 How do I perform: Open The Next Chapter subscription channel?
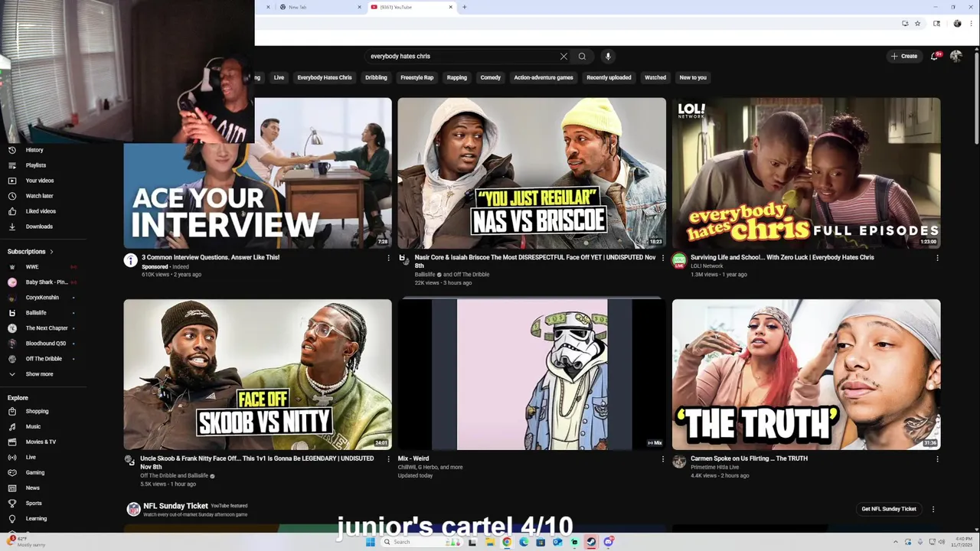tap(47, 328)
